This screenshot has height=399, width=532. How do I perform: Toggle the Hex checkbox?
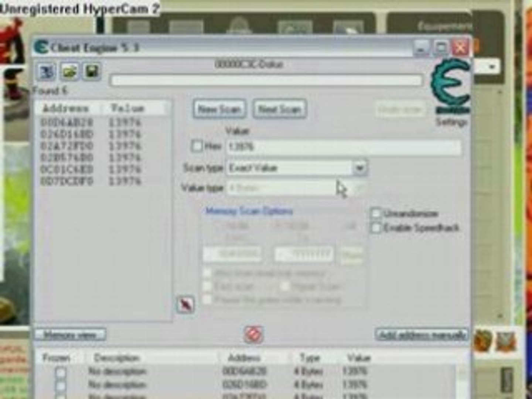197,146
